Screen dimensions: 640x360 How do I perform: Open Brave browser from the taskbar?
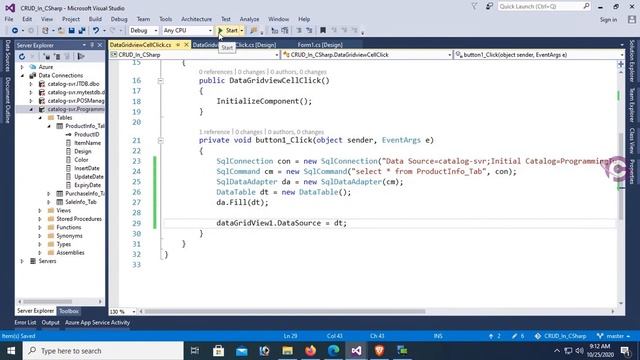[x=379, y=351]
